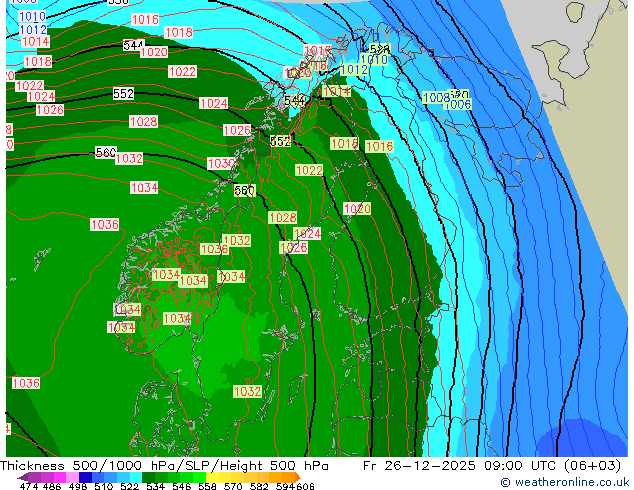The image size is (634, 490).
Task: Click the legend value '498'
Action: coord(78,486)
